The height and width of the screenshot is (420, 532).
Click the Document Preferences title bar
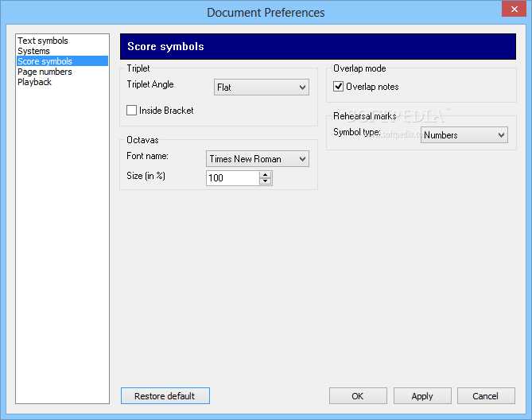[266, 12]
